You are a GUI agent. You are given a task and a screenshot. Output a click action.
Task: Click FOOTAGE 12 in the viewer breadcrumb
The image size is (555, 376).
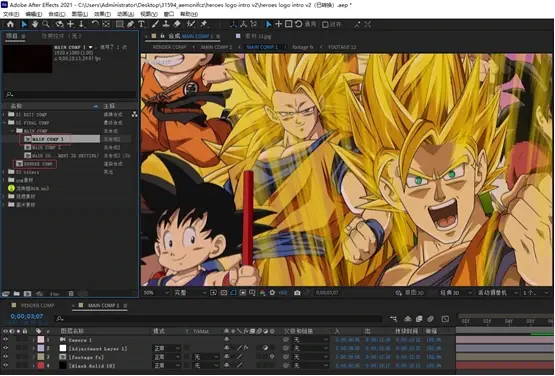[342, 47]
